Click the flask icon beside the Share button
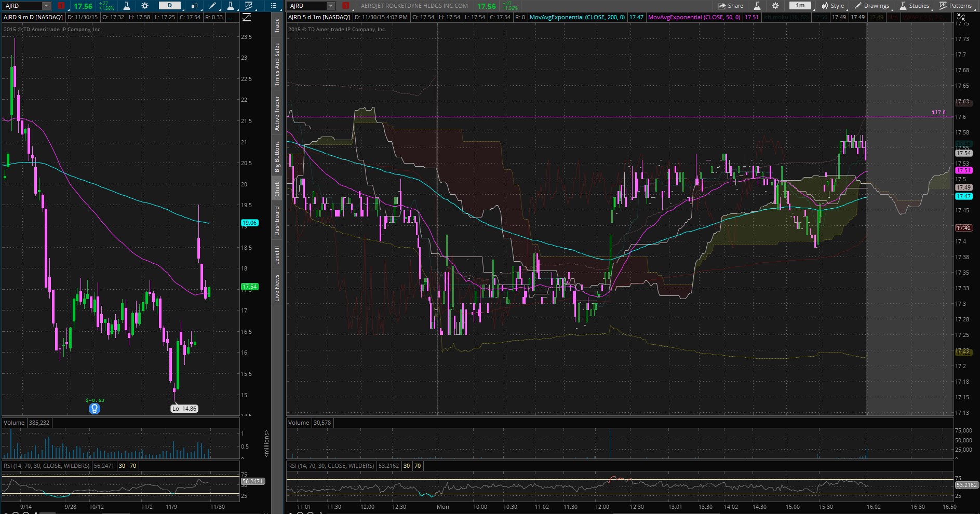This screenshot has width=980, height=514. pyautogui.click(x=757, y=6)
